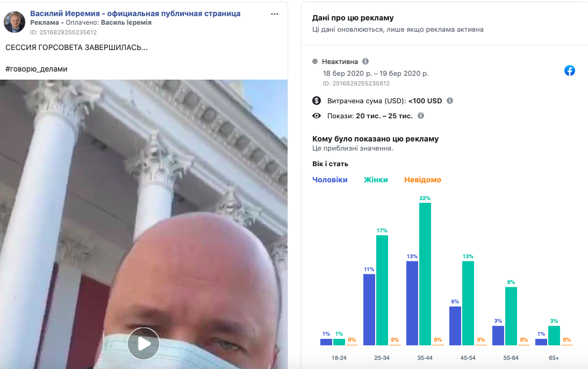
Task: Click the 9% women bar for 55-64
Action: click(x=511, y=316)
